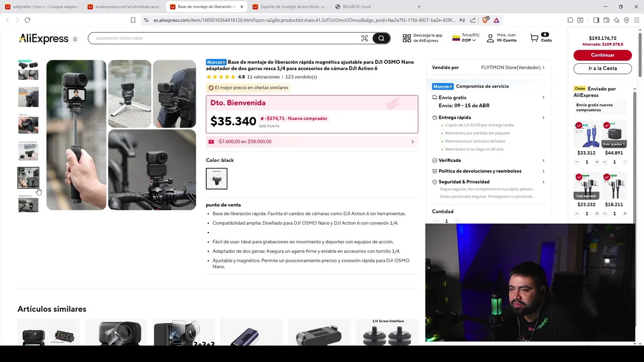Image resolution: width=644 pixels, height=362 pixels.
Task: Click the black search magnifier button
Action: click(x=381, y=38)
